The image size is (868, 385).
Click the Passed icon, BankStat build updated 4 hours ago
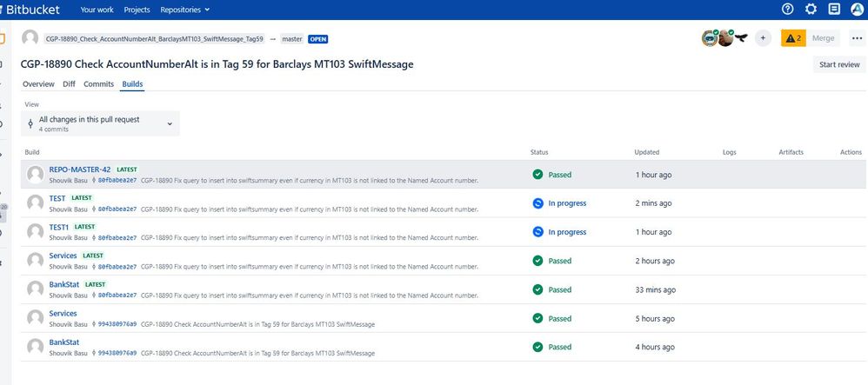tap(537, 347)
